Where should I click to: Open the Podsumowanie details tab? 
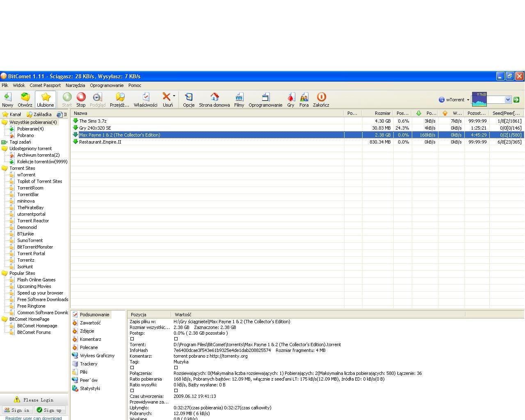point(94,315)
